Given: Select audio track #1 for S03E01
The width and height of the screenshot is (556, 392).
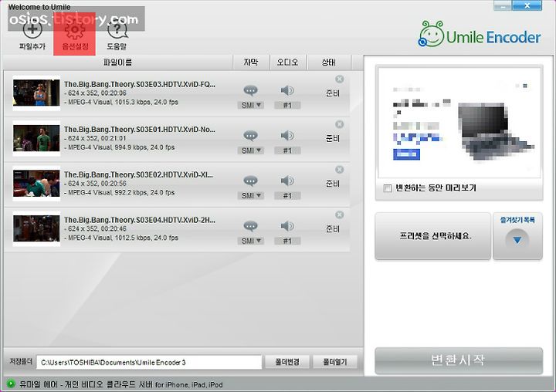Looking at the screenshot, I should tap(287, 150).
